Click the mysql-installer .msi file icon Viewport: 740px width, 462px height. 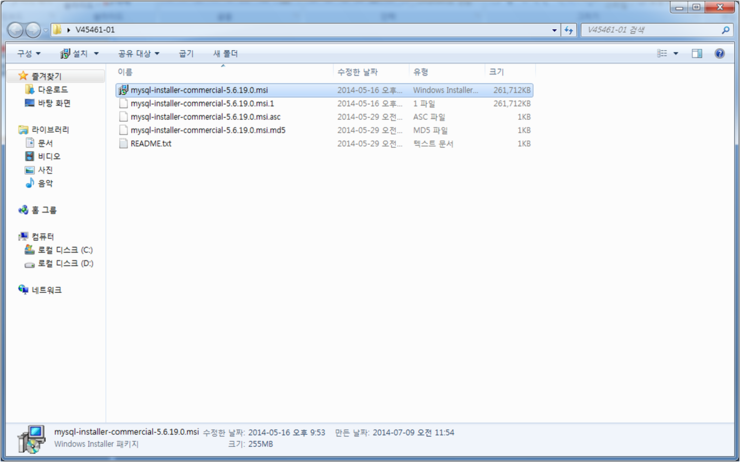(x=123, y=90)
